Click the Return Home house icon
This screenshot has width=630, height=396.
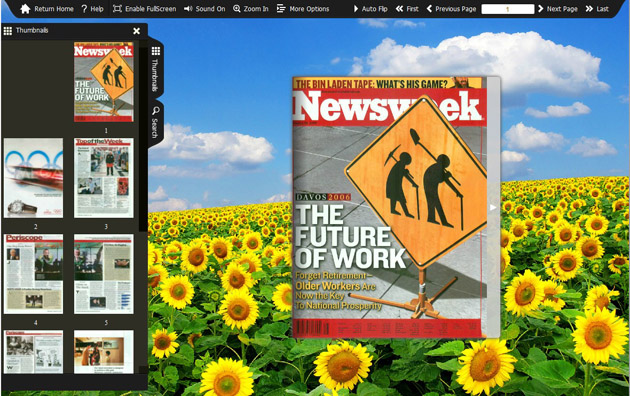click(25, 8)
